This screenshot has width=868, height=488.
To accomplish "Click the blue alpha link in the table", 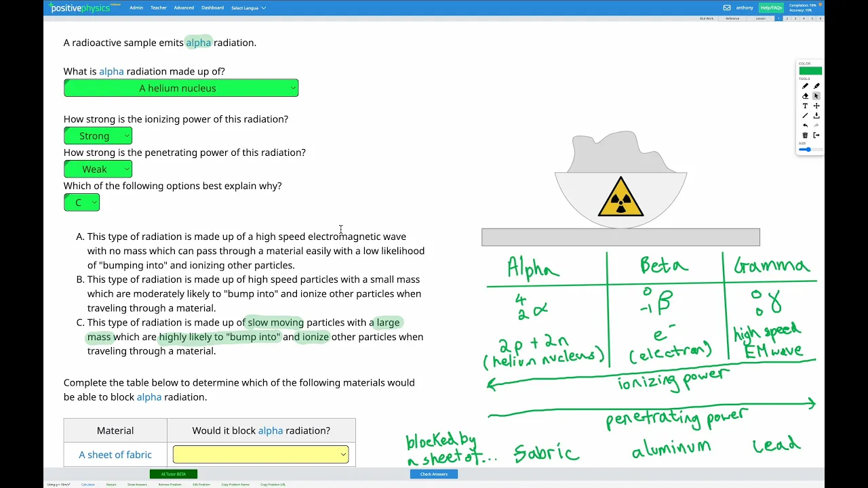I will click(271, 430).
